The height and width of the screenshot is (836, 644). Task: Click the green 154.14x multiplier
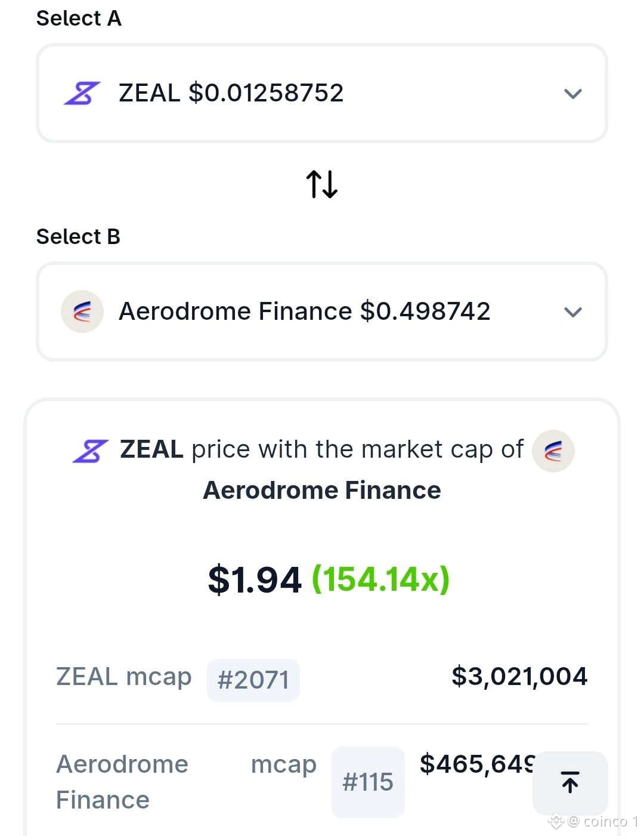tap(381, 579)
